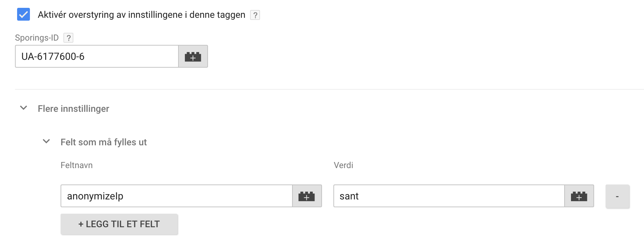Open variable picker beside the sant value
This screenshot has height=250, width=644.
pyautogui.click(x=579, y=196)
